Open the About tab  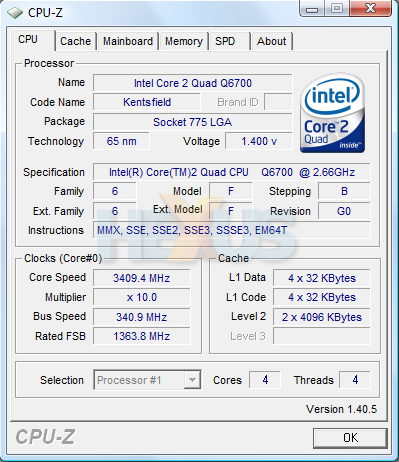(272, 41)
